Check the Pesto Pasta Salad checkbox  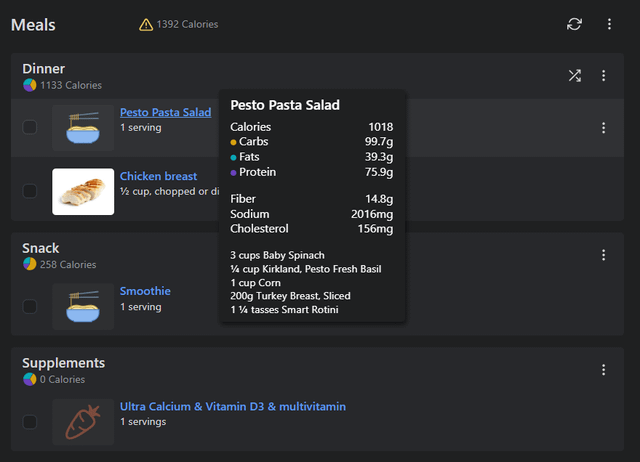coord(30,127)
